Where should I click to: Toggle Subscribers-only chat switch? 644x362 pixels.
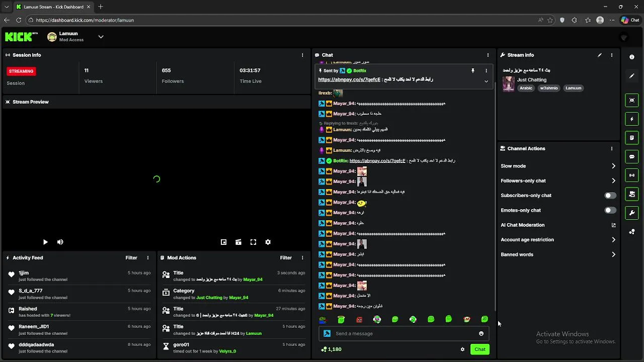610,196
